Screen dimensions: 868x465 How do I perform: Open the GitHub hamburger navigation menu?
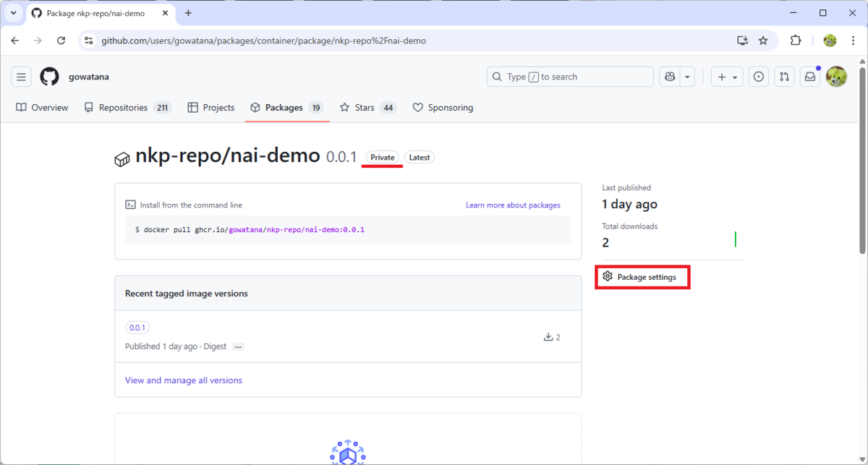point(22,77)
